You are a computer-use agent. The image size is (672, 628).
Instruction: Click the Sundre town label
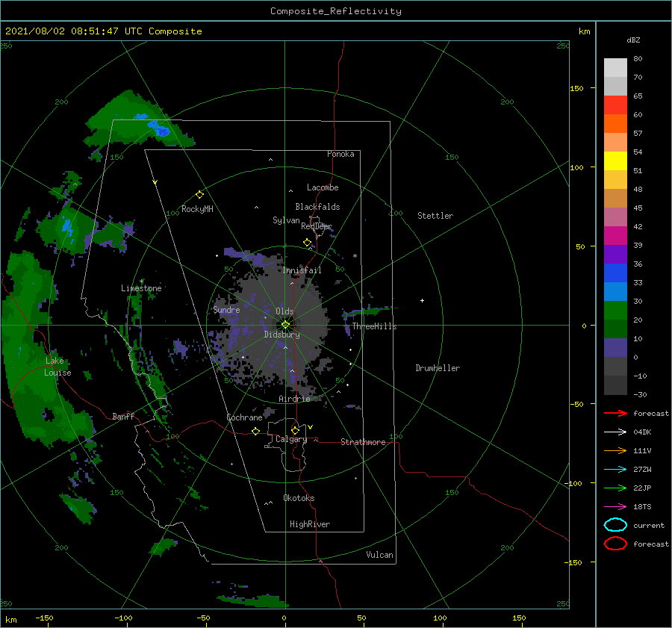click(226, 310)
